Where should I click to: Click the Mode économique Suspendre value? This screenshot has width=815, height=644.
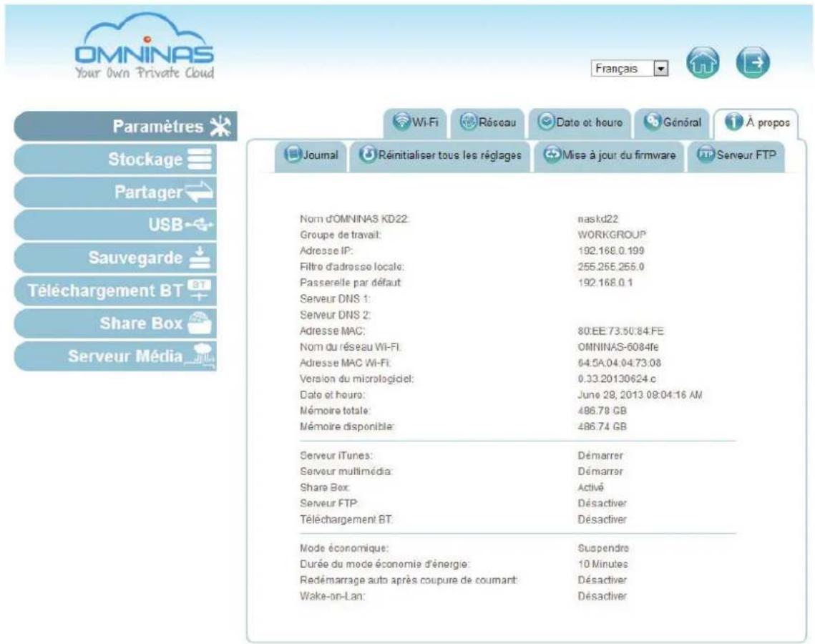[x=603, y=548]
